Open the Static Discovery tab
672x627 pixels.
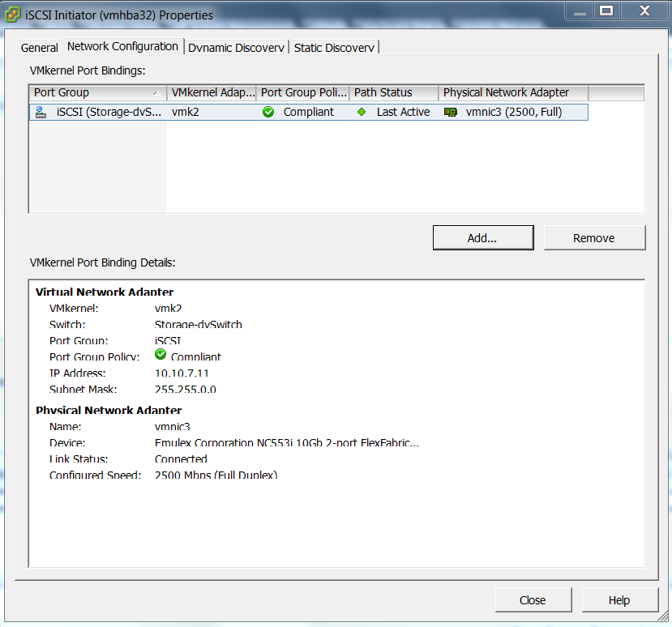[x=334, y=48]
